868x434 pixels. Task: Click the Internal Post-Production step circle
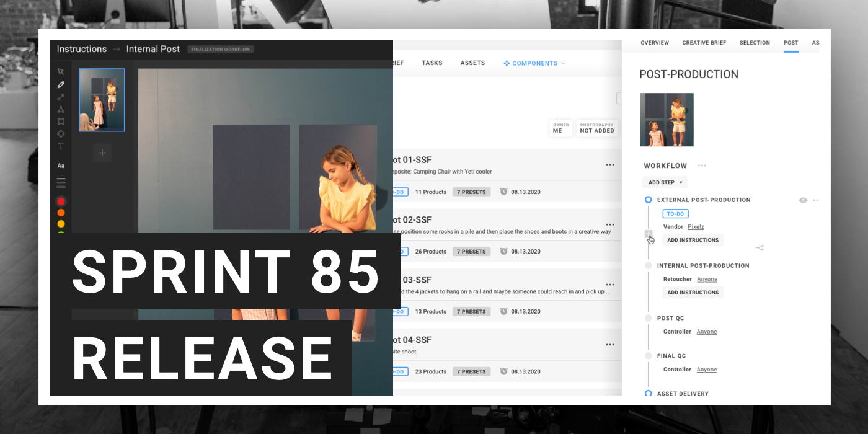pyautogui.click(x=649, y=265)
